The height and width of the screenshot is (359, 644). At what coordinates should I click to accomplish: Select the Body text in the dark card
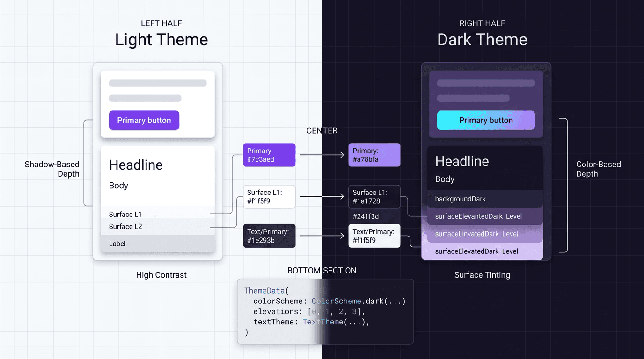[x=445, y=179]
